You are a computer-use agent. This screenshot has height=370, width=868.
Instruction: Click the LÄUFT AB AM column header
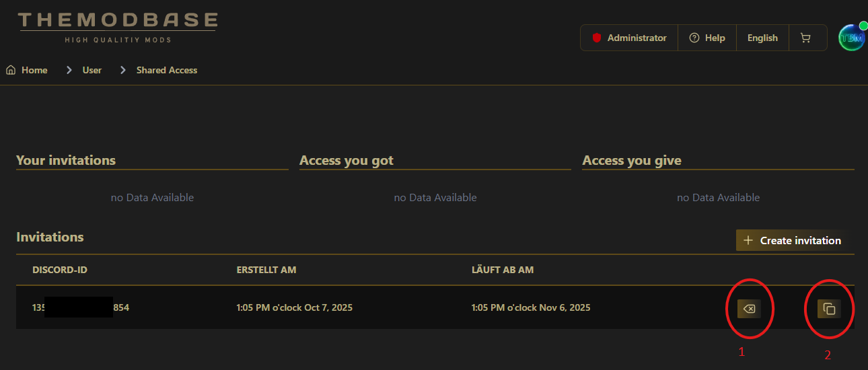tap(503, 270)
